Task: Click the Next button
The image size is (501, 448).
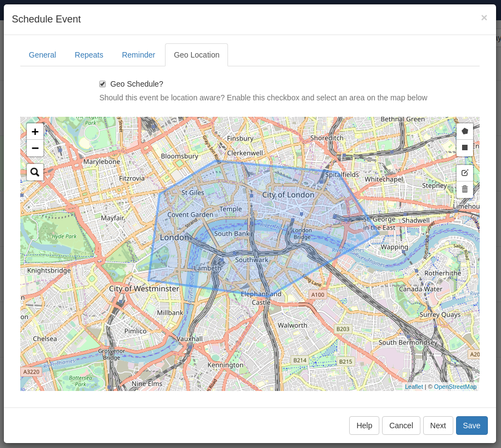Action: pyautogui.click(x=438, y=426)
